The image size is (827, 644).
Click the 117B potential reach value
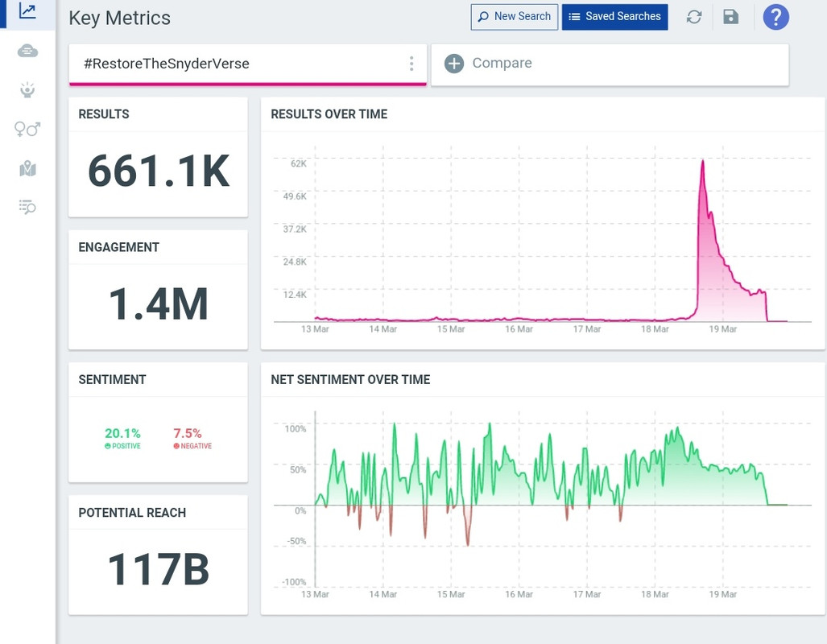[159, 569]
